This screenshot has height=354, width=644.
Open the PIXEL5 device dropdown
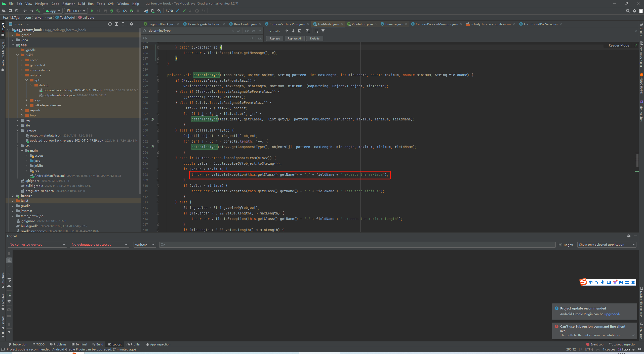[x=76, y=11]
